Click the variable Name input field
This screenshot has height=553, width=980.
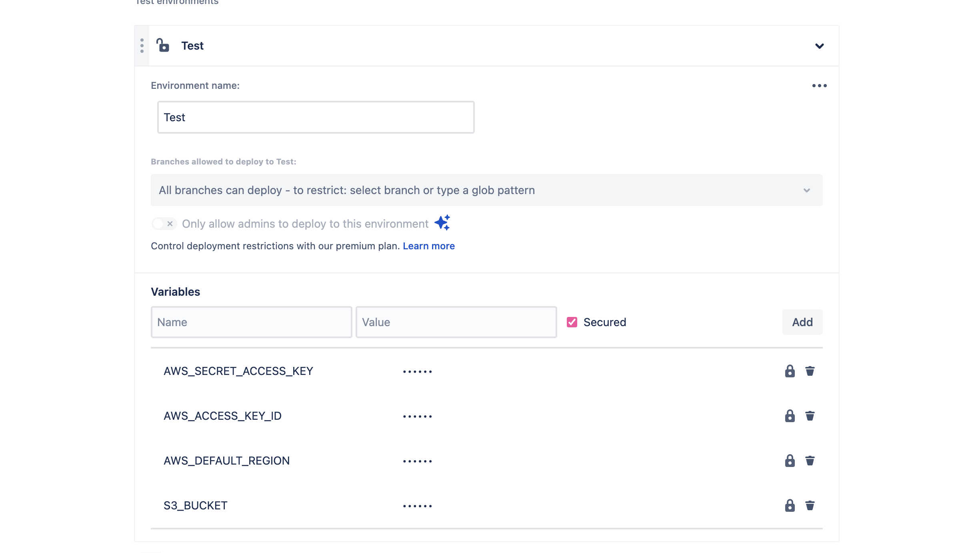[251, 322]
